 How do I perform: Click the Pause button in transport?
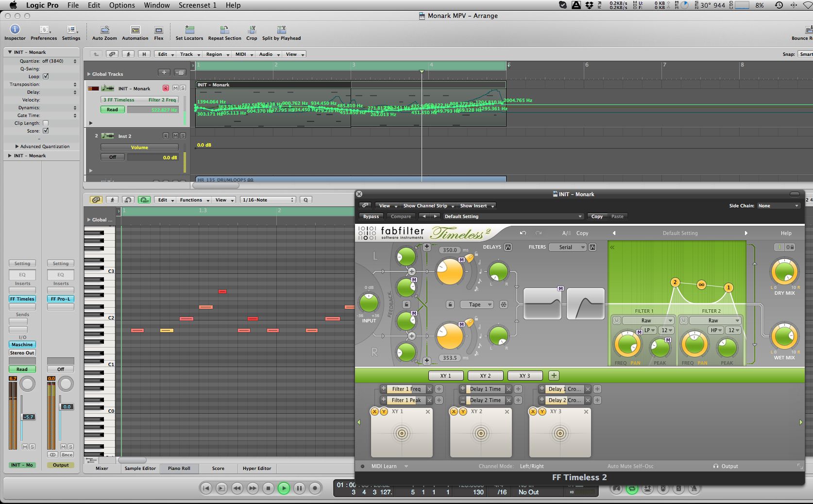click(299, 488)
